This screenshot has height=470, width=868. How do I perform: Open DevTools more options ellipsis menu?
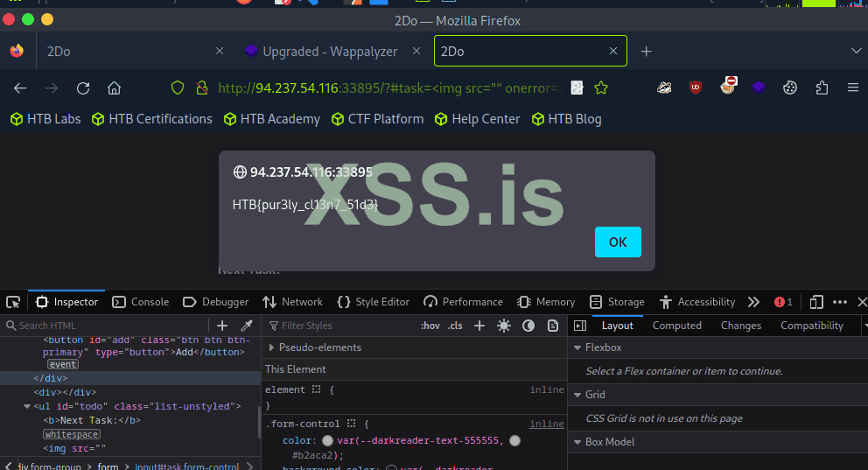(x=840, y=302)
